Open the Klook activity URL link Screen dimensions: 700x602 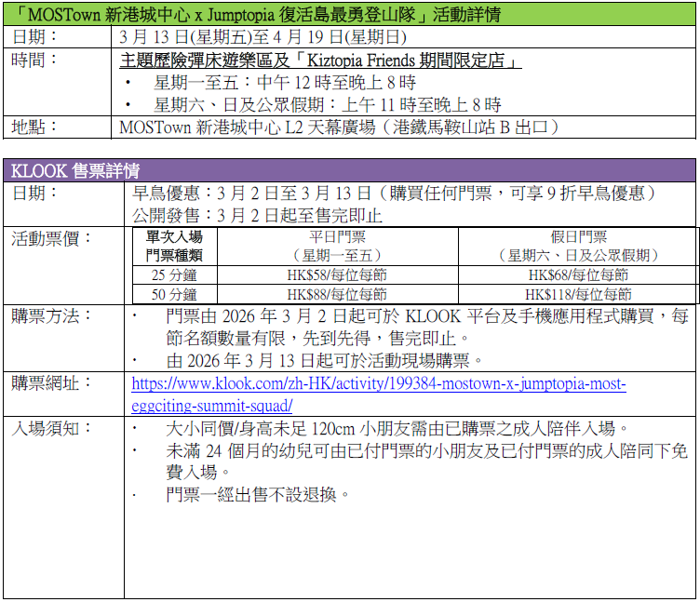pyautogui.click(x=378, y=384)
